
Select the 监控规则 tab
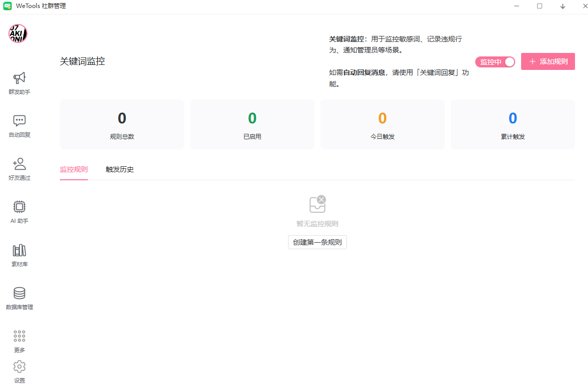[x=74, y=169]
